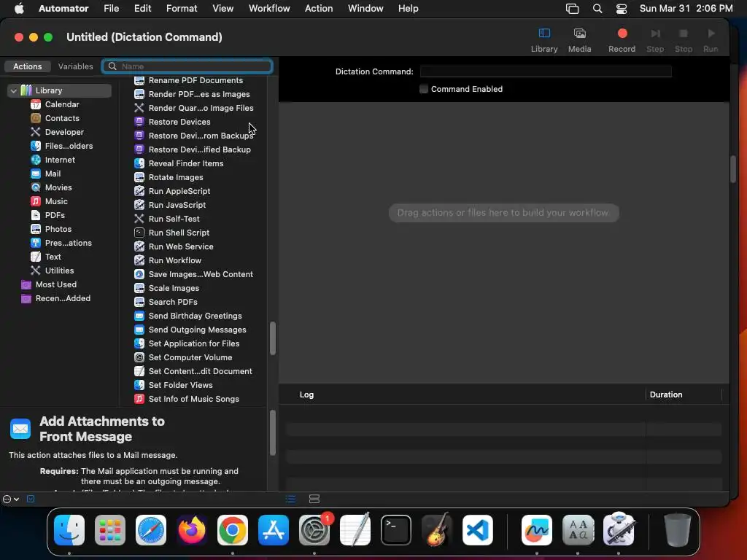
Task: Toggle the Library panel in toolbar
Action: click(x=544, y=40)
